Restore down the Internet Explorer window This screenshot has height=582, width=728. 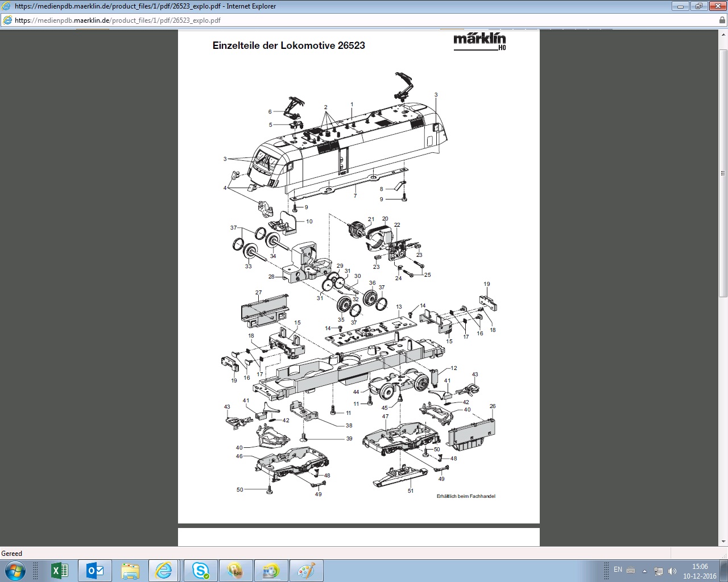pyautogui.click(x=698, y=6)
